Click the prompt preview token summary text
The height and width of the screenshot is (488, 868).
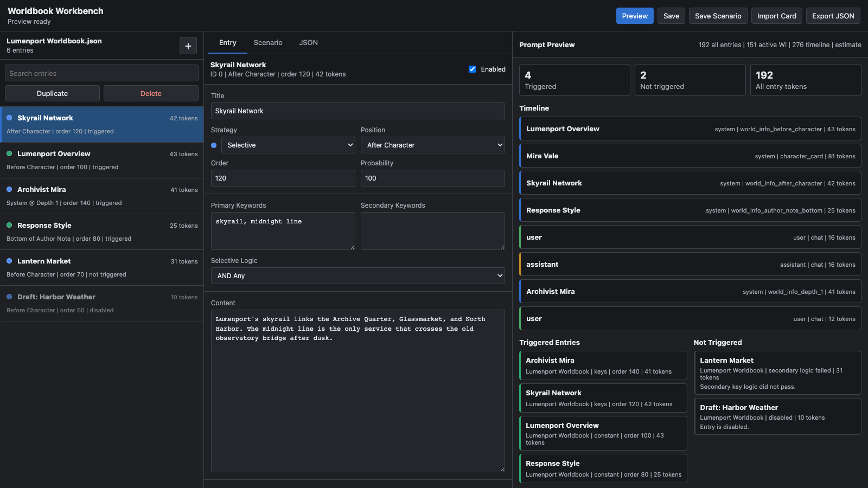tap(780, 45)
